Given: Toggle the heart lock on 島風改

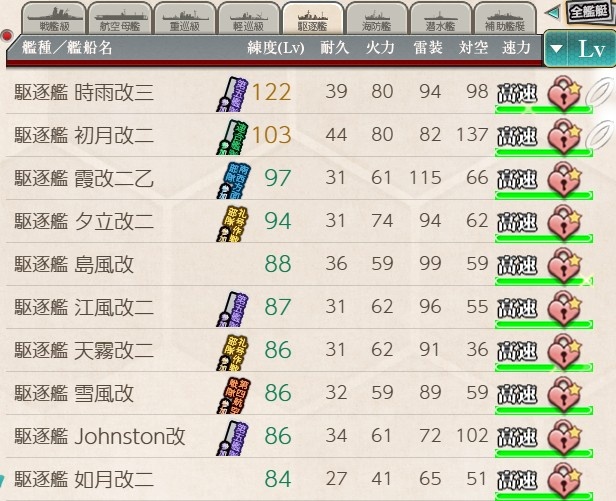Looking at the screenshot, I should (564, 265).
